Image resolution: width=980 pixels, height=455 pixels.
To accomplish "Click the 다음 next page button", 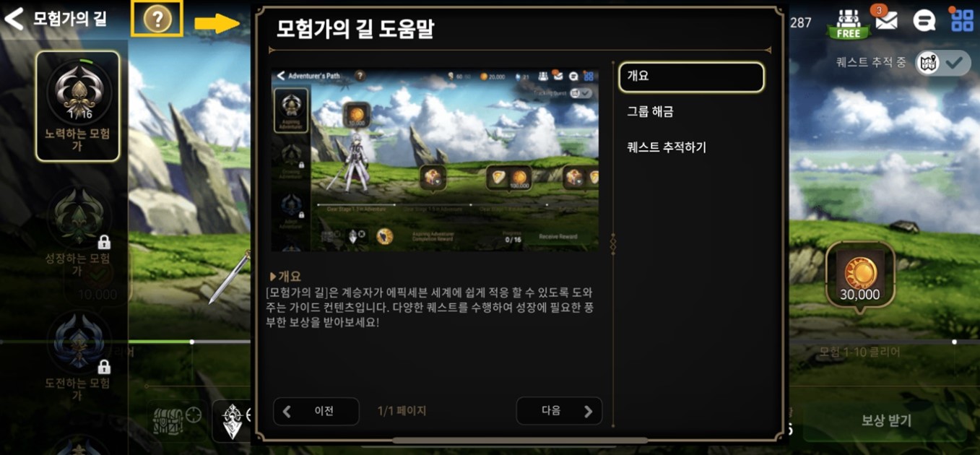I will click(x=559, y=411).
